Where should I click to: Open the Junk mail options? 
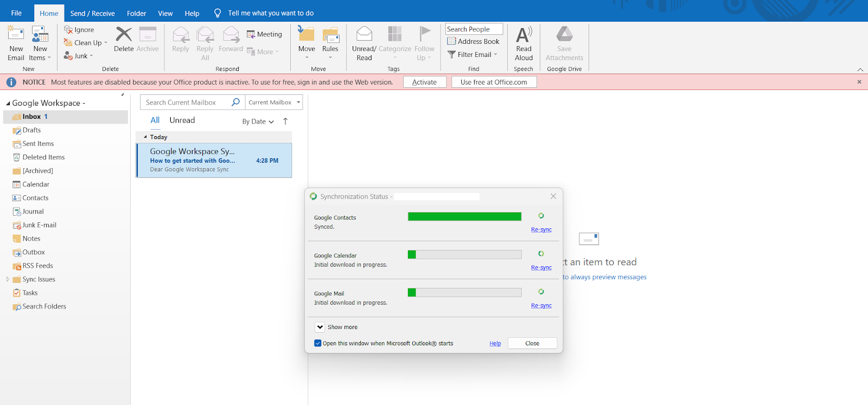(79, 56)
